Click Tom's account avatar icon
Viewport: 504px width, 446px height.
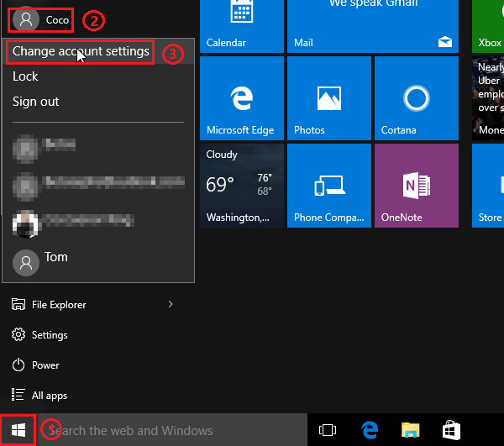(x=26, y=263)
